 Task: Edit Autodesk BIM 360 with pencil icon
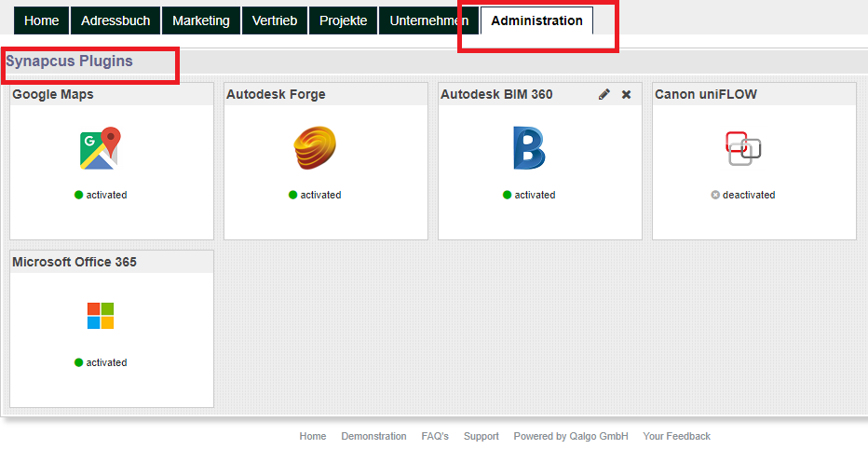click(604, 95)
